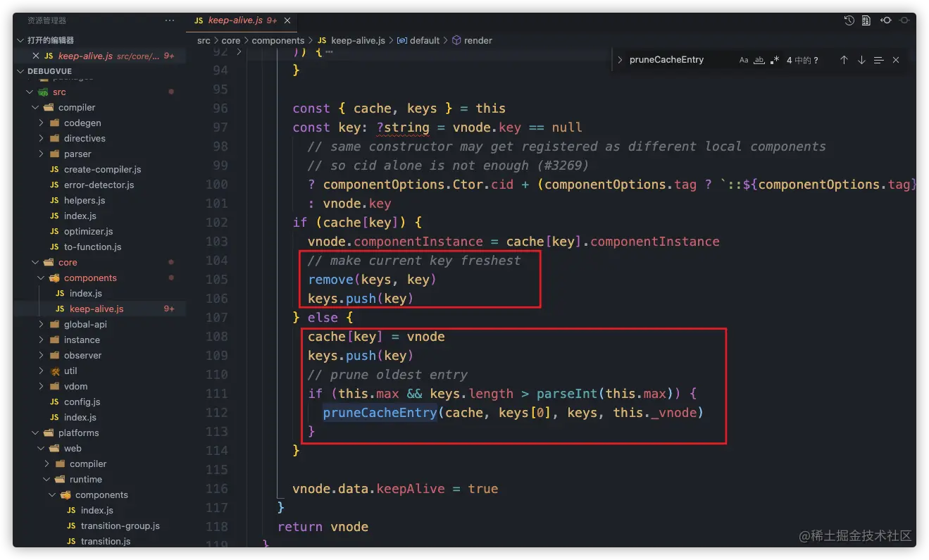This screenshot has width=929, height=560.
Task: Click the util folder tools icon
Action: coord(54,371)
